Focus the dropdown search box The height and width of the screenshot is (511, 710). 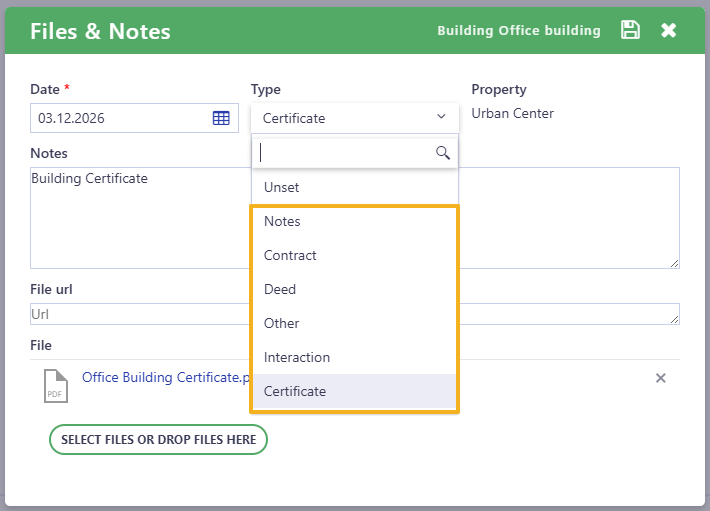[355, 153]
